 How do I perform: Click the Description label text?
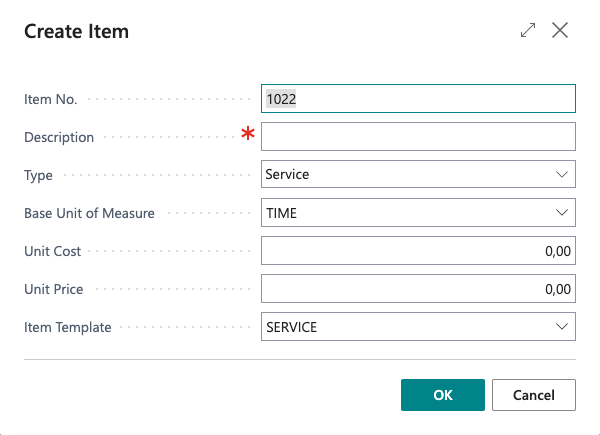59,137
